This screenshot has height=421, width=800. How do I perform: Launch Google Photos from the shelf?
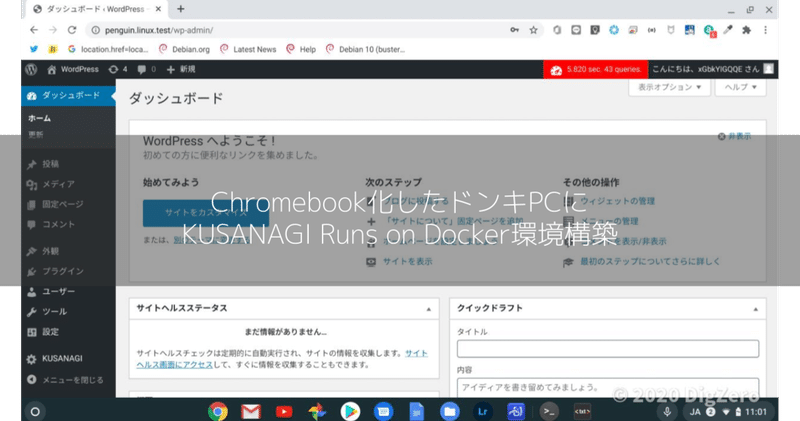pos(317,411)
